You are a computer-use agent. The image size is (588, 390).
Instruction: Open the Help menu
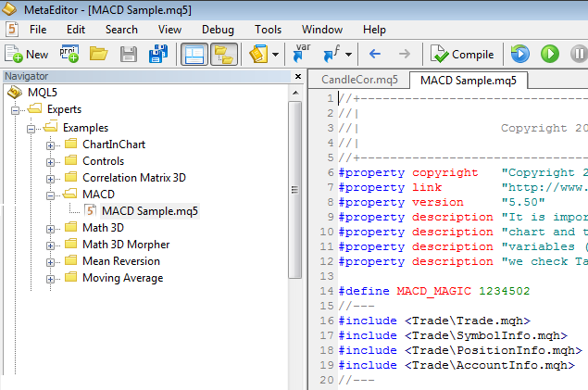click(374, 30)
